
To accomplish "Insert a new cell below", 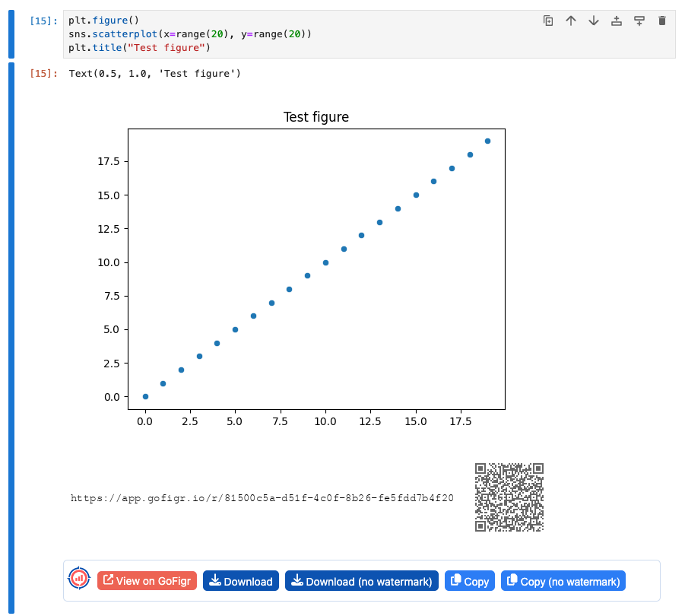I will pos(639,21).
